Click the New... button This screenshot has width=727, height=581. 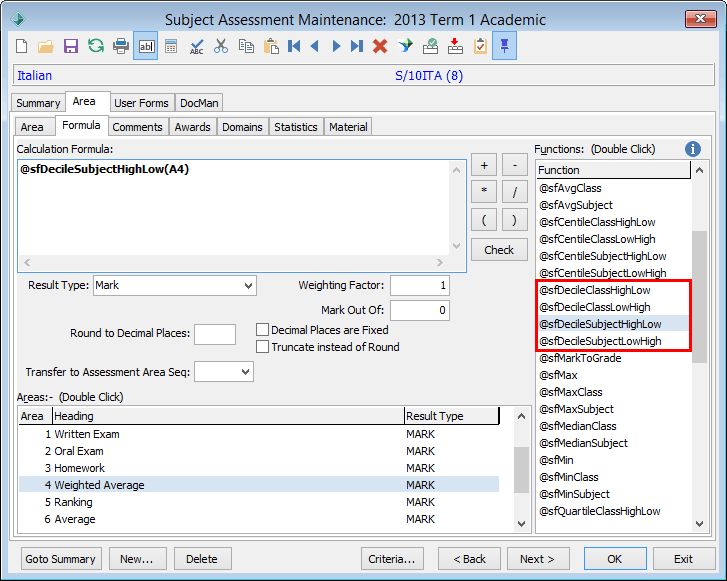pos(137,559)
